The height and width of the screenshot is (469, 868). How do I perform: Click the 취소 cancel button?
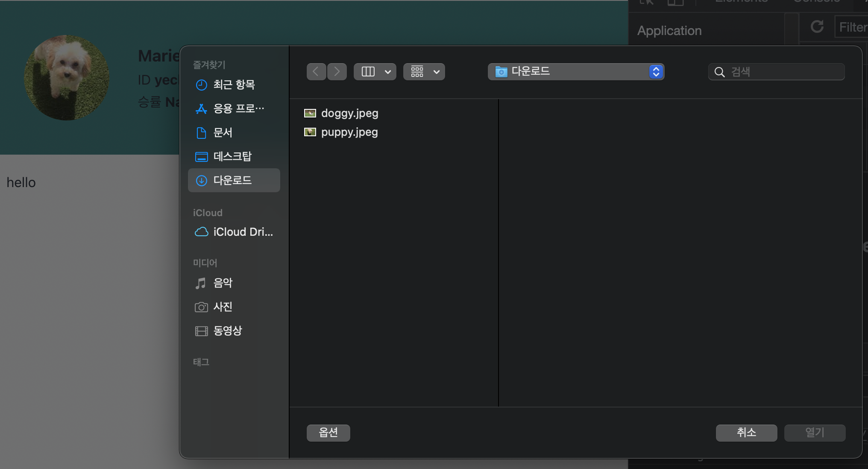click(746, 433)
